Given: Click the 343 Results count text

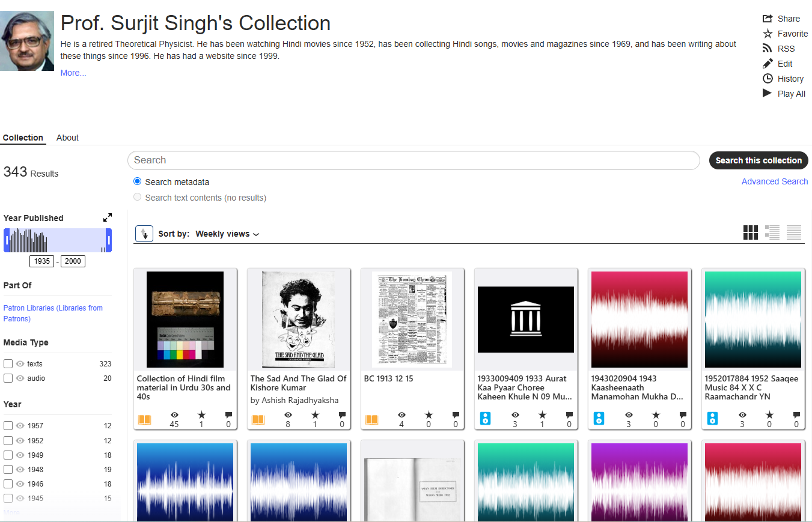Looking at the screenshot, I should 31,172.
